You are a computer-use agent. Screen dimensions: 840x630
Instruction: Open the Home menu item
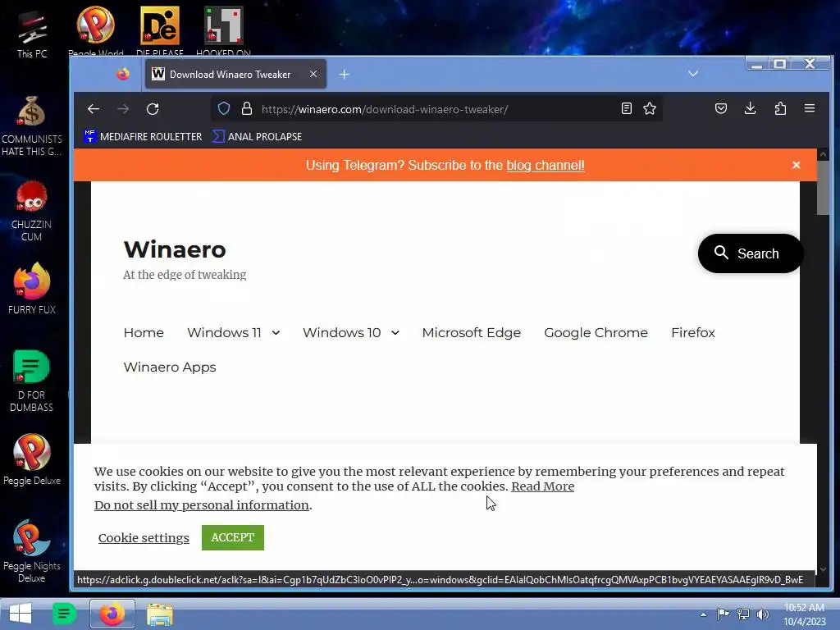[x=144, y=333]
